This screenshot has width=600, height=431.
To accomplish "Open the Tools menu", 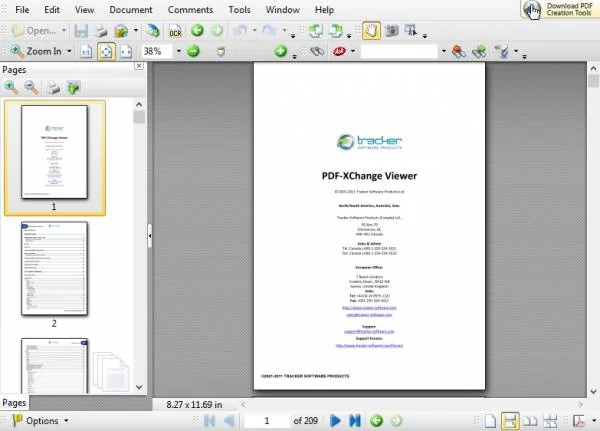I will (x=239, y=10).
